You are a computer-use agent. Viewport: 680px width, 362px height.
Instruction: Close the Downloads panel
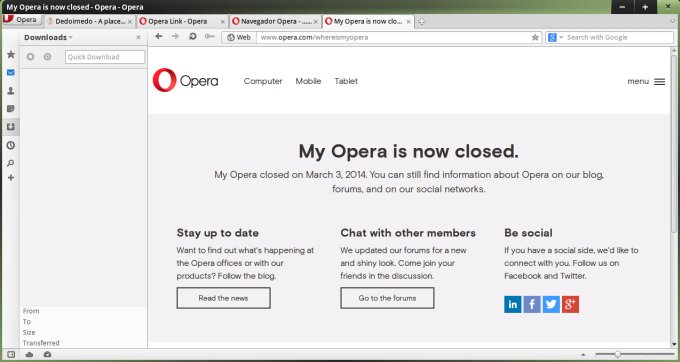click(138, 37)
